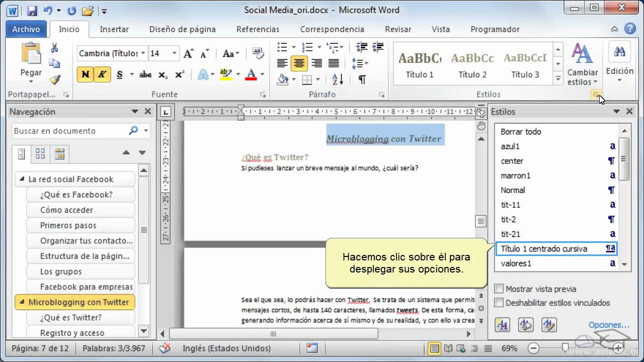Viewport: 644px width, 362px height.
Task: Apply superscript x² formatting
Action: (x=179, y=75)
